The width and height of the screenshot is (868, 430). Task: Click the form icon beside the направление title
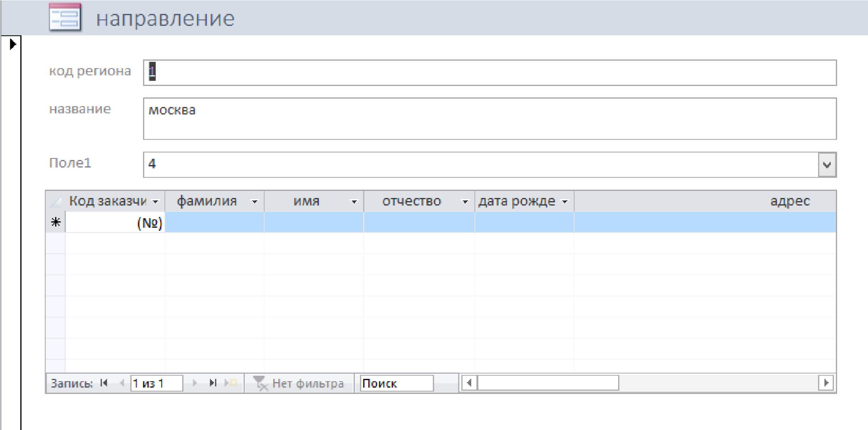click(65, 17)
